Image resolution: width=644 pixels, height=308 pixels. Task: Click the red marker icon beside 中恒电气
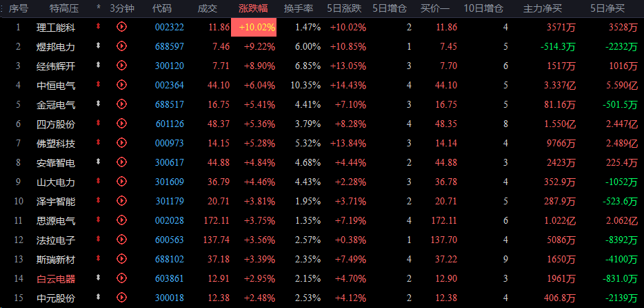coord(98,84)
